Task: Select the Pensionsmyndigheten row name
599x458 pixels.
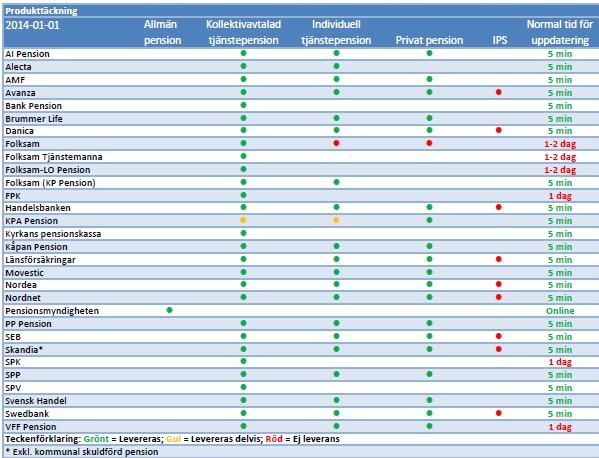Action: click(x=52, y=311)
